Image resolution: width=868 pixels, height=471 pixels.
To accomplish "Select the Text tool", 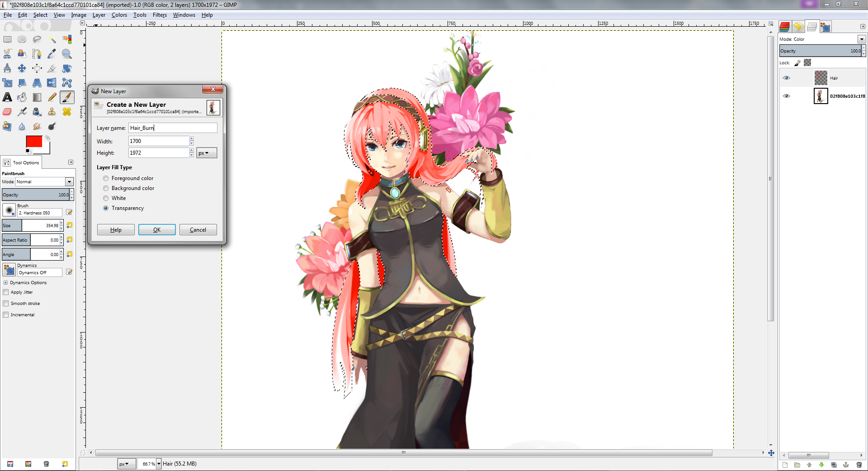I will click(x=7, y=97).
